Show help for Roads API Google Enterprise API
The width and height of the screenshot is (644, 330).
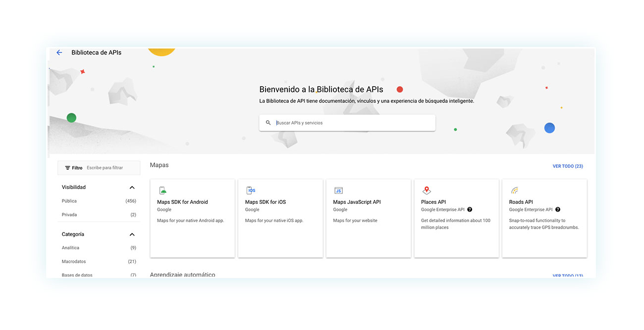pos(558,210)
